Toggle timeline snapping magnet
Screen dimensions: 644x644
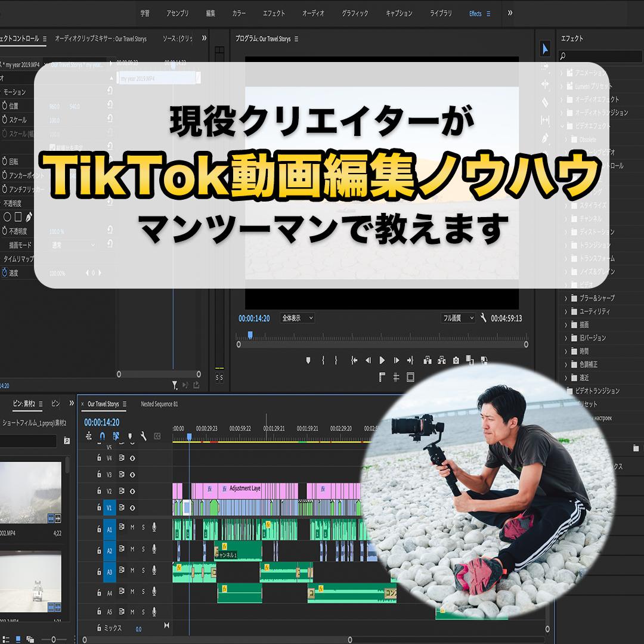click(x=103, y=436)
